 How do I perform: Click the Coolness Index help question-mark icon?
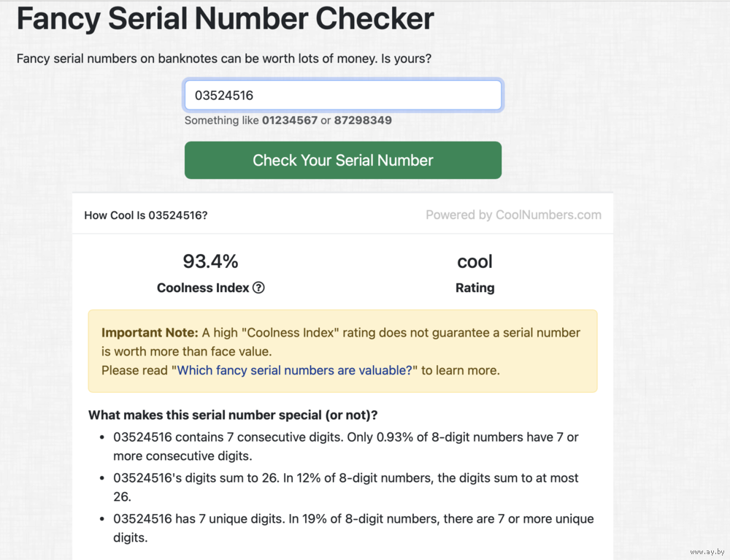point(258,288)
